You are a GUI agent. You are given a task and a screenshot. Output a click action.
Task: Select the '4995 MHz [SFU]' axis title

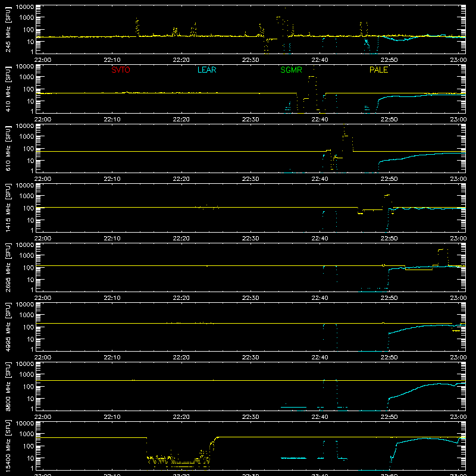8,327
